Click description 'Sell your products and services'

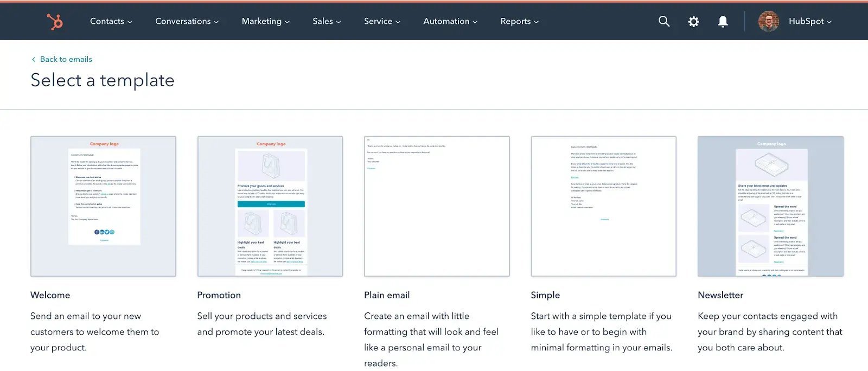tap(262, 316)
